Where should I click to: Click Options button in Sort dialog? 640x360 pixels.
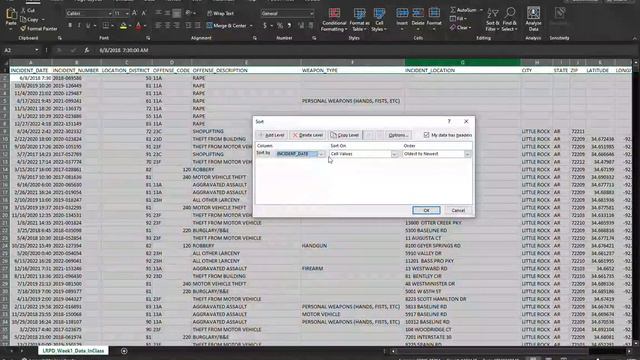pos(398,135)
